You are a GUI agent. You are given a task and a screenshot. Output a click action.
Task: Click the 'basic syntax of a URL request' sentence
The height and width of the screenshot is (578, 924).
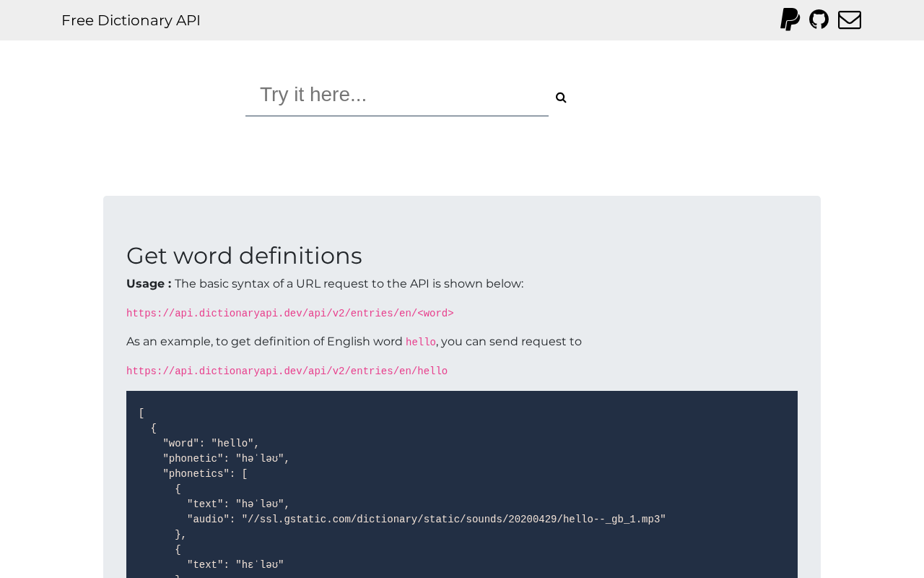349,284
